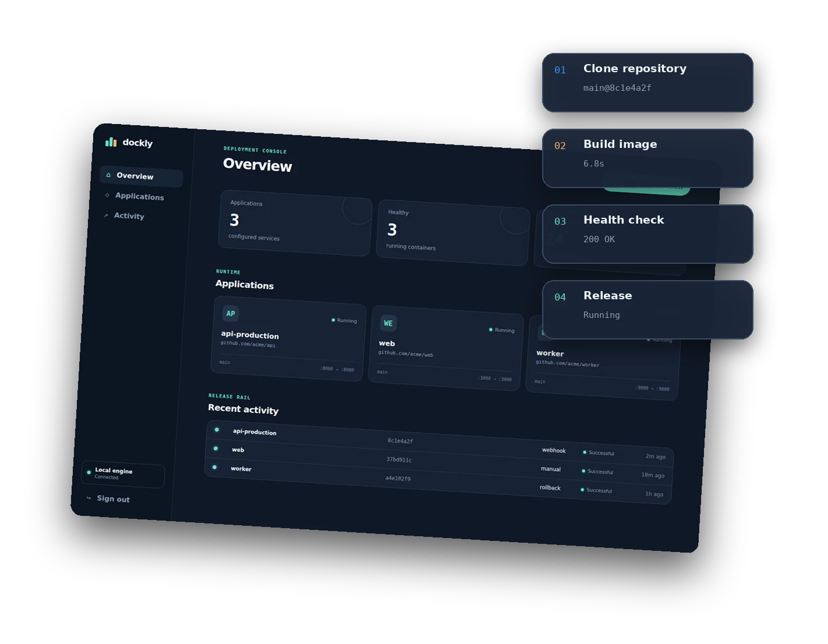Click Successful status in 18m ago row

[x=597, y=471]
